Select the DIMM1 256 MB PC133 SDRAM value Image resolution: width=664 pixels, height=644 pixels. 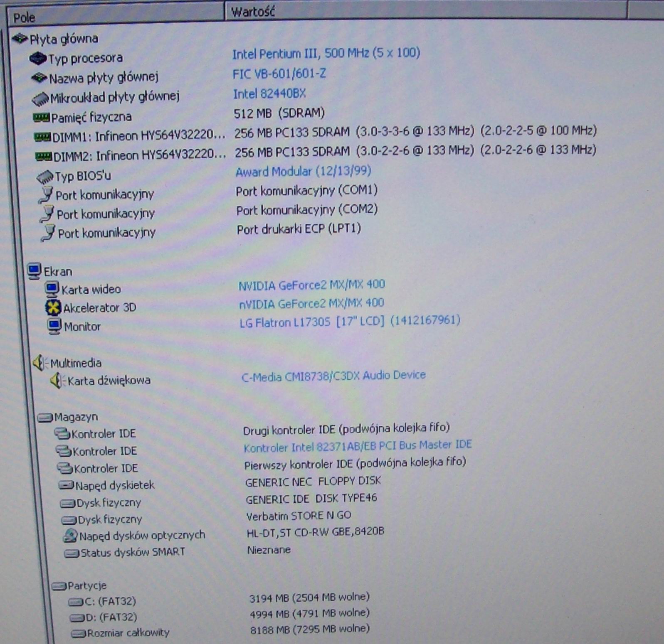(415, 131)
